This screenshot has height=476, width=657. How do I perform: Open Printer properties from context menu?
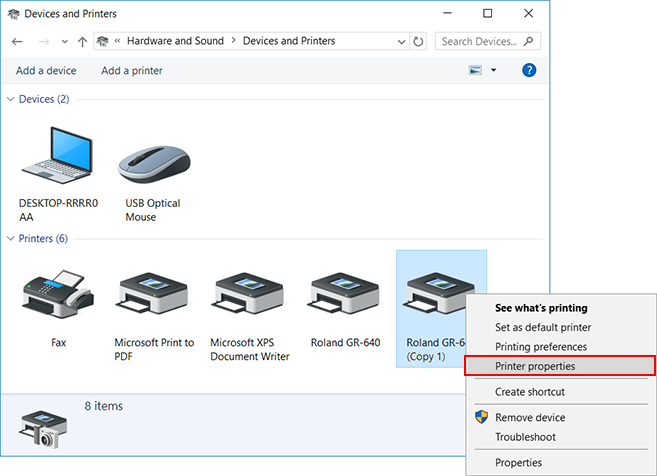[x=560, y=366]
